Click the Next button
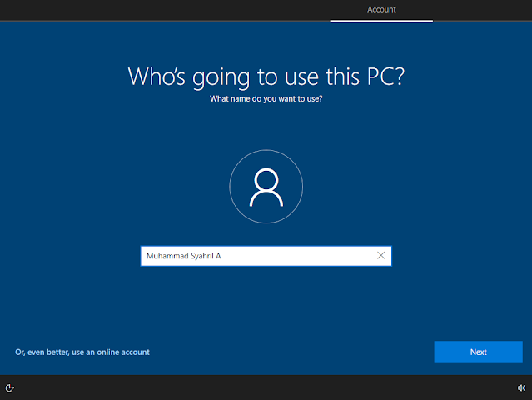This screenshot has height=400, width=532. (478, 352)
